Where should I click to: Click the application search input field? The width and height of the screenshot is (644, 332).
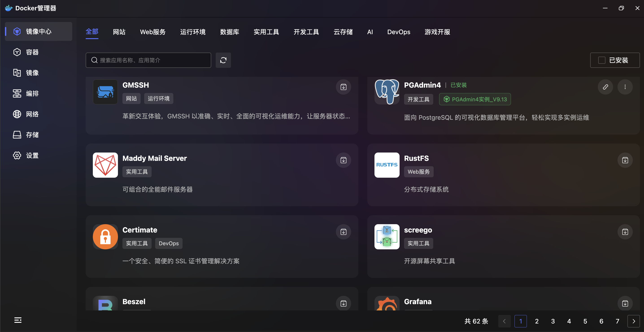[x=148, y=60]
